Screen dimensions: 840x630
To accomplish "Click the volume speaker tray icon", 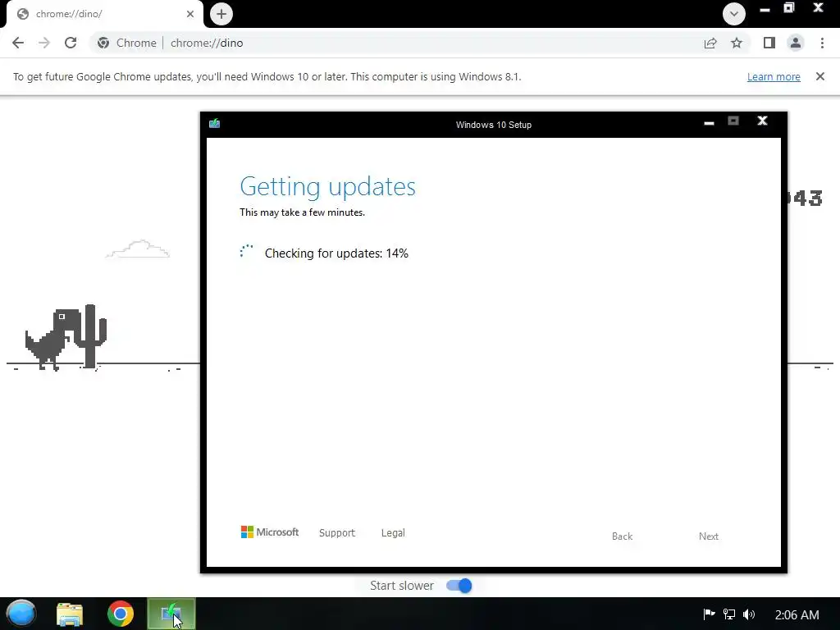I will pyautogui.click(x=749, y=614).
